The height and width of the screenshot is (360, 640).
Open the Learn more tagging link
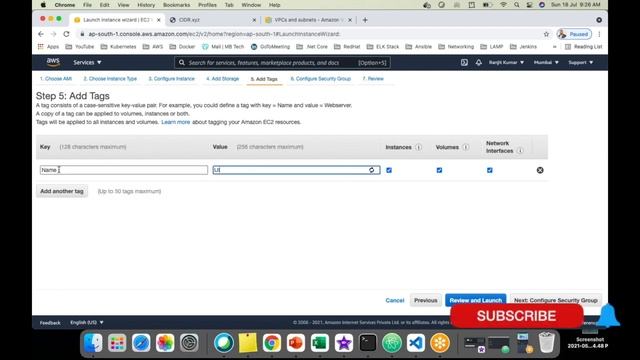(x=176, y=122)
